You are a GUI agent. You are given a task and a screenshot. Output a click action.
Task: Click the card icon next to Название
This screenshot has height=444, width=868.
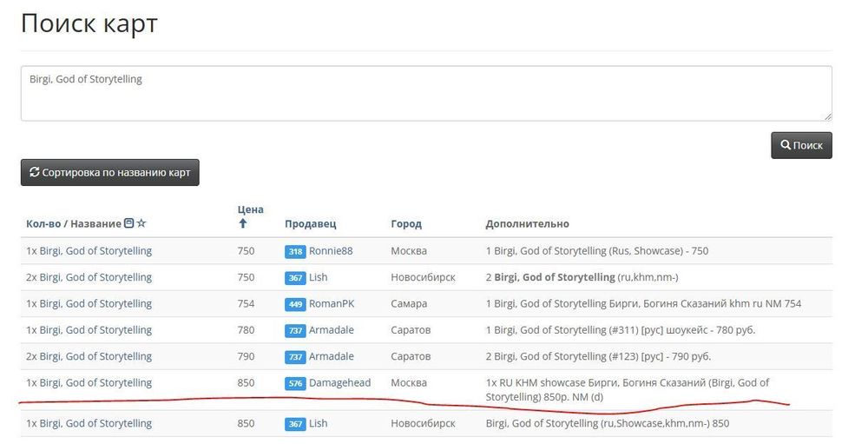click(x=129, y=224)
